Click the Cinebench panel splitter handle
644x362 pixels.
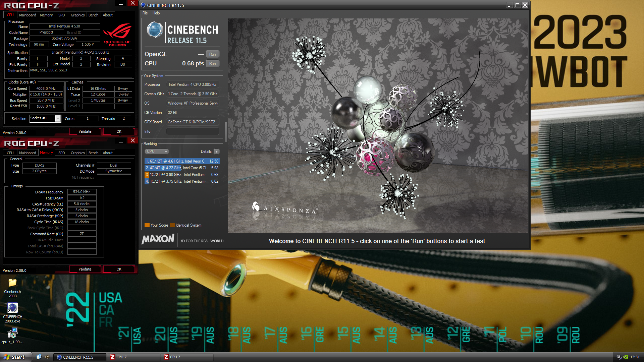coord(225,132)
